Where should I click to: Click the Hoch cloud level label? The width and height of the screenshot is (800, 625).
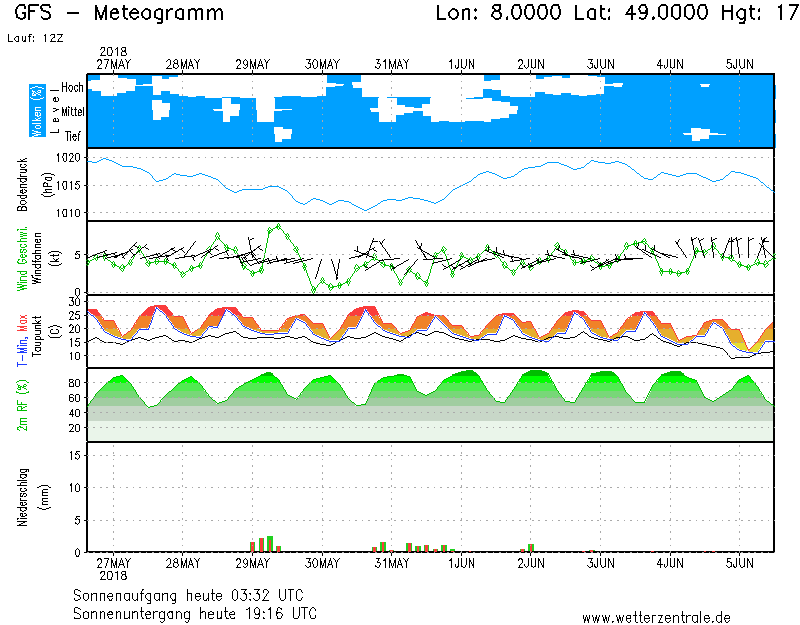click(72, 88)
